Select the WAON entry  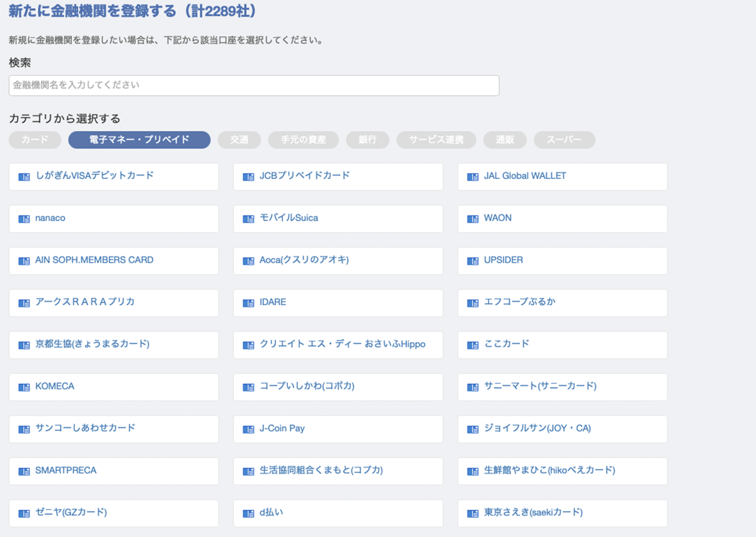(x=563, y=219)
